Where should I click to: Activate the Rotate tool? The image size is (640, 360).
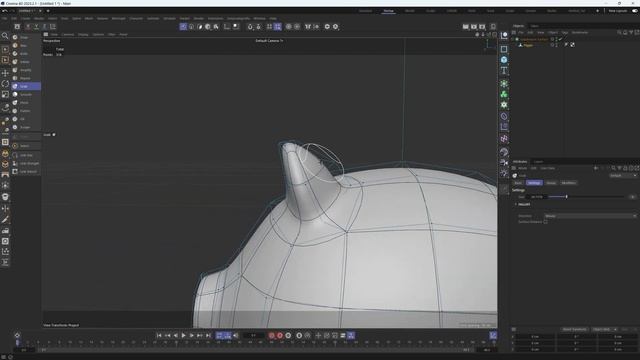(5, 84)
